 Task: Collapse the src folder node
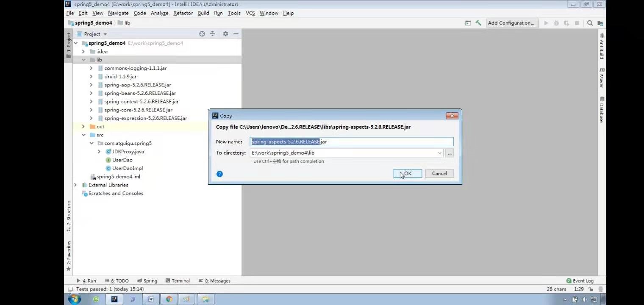coord(83,135)
